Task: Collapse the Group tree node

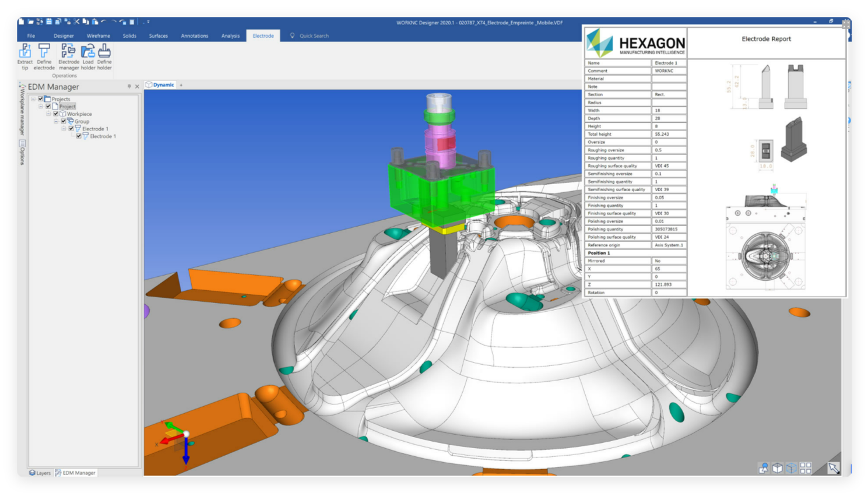Action: point(56,121)
